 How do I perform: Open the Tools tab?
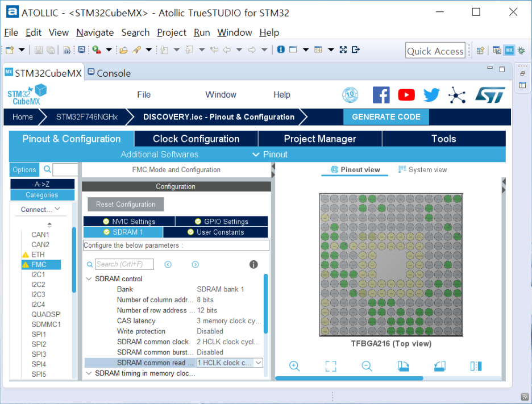[444, 139]
